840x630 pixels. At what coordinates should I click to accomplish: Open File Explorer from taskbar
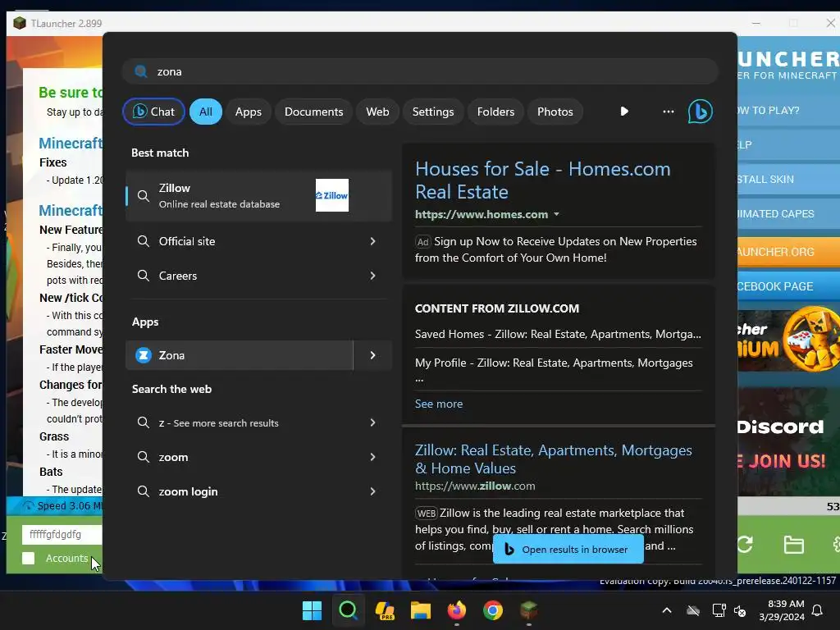(421, 610)
